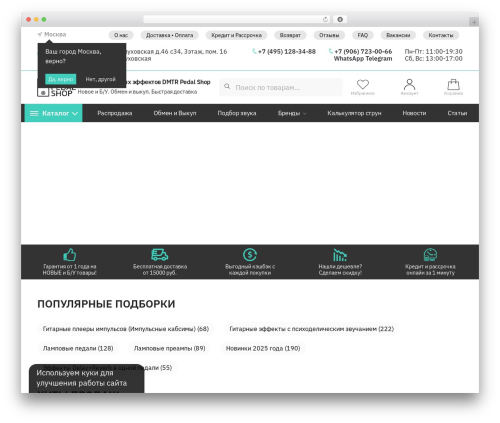Open the Москва city selector
This screenshot has width=500, height=423.
coord(52,34)
